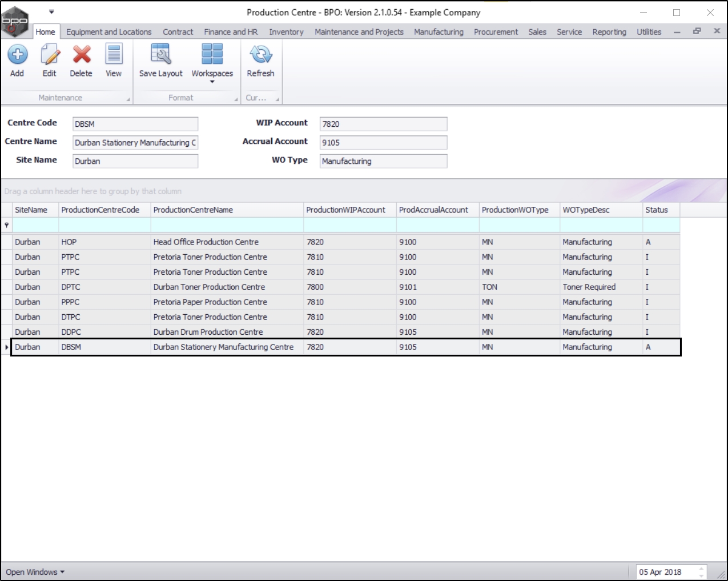The width and height of the screenshot is (728, 581).
Task: Click the Centre Name input field
Action: [x=135, y=143]
